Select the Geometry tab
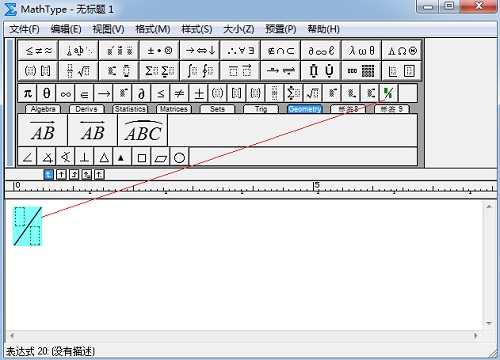 click(305, 109)
